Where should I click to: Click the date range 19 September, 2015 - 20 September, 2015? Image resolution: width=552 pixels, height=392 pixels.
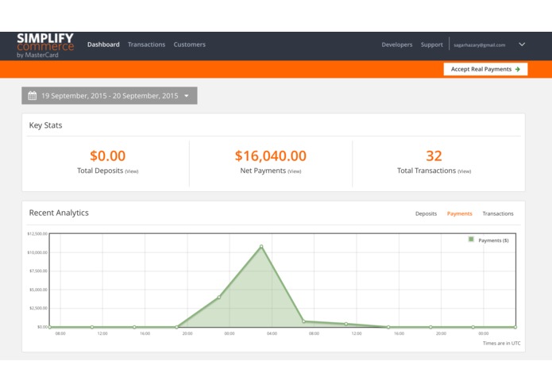[x=110, y=96]
